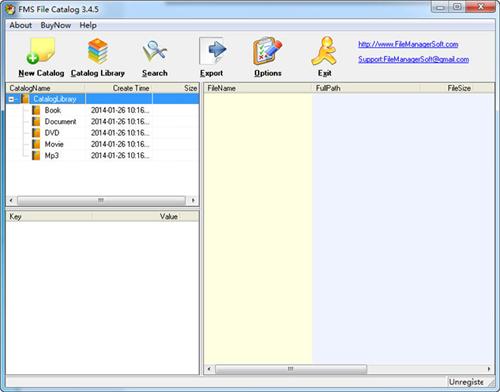Screen dimensions: 500x392
Task: Open the FileManagerSoft.com website link
Action: (408, 44)
